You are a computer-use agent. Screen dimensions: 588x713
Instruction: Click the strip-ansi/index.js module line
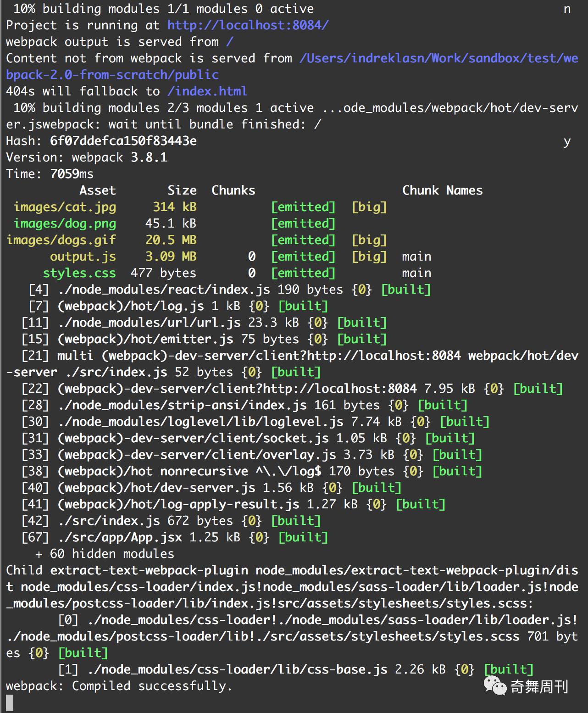coord(244,405)
